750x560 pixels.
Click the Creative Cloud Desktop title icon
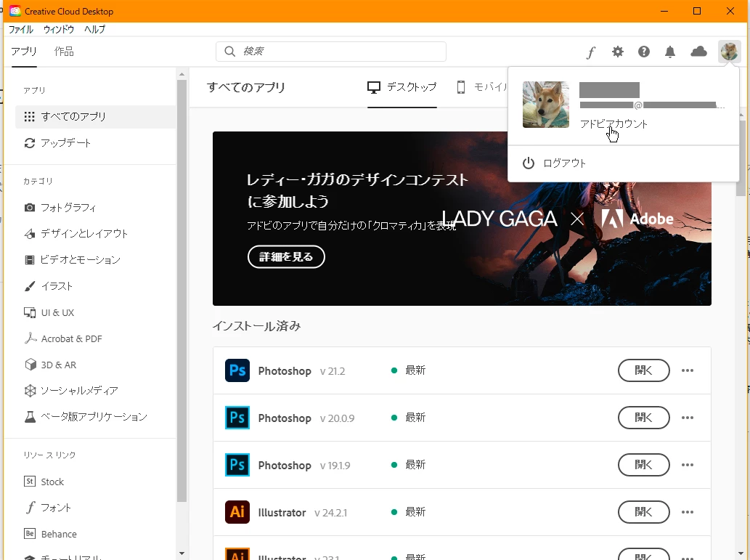click(x=15, y=11)
